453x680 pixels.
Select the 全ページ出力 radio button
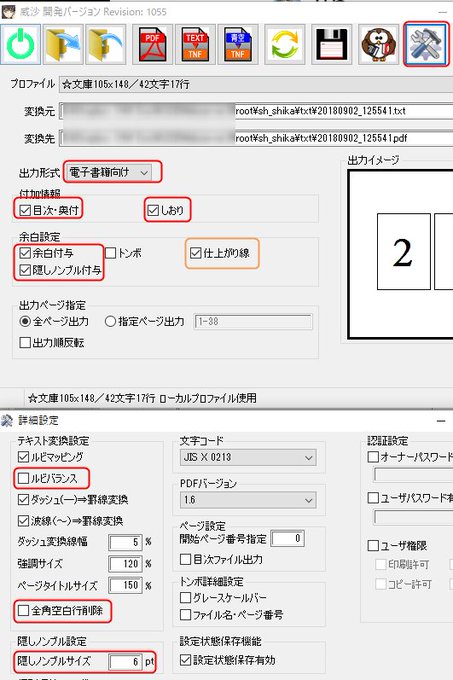pos(25,321)
